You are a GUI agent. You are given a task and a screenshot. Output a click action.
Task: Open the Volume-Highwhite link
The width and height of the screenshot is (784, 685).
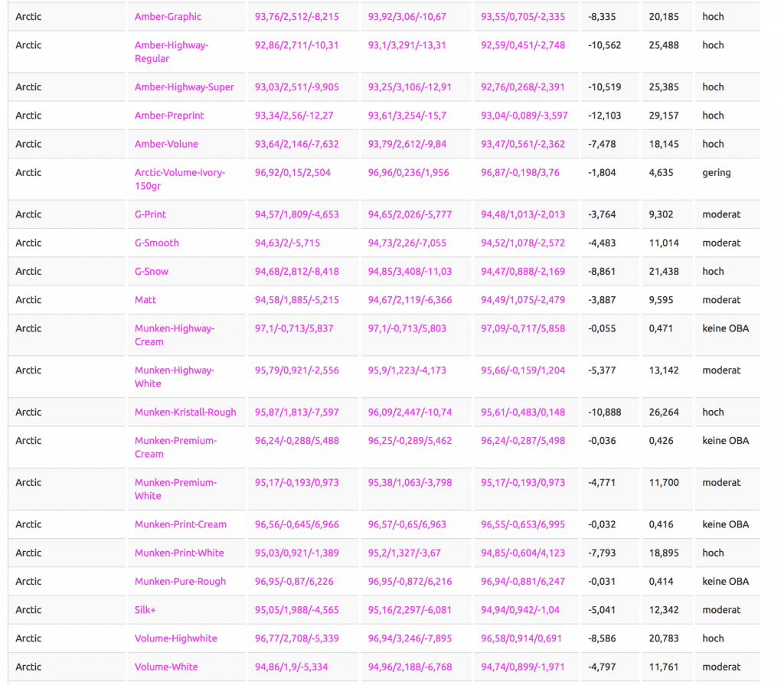pyautogui.click(x=175, y=638)
